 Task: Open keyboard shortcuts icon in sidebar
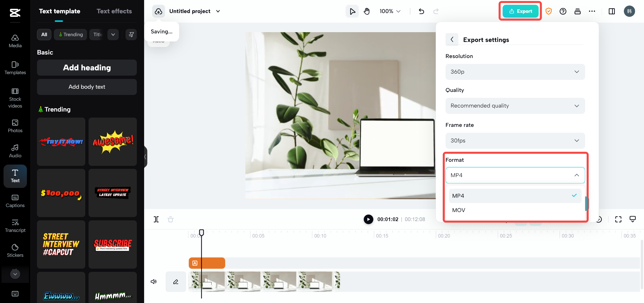point(15,293)
